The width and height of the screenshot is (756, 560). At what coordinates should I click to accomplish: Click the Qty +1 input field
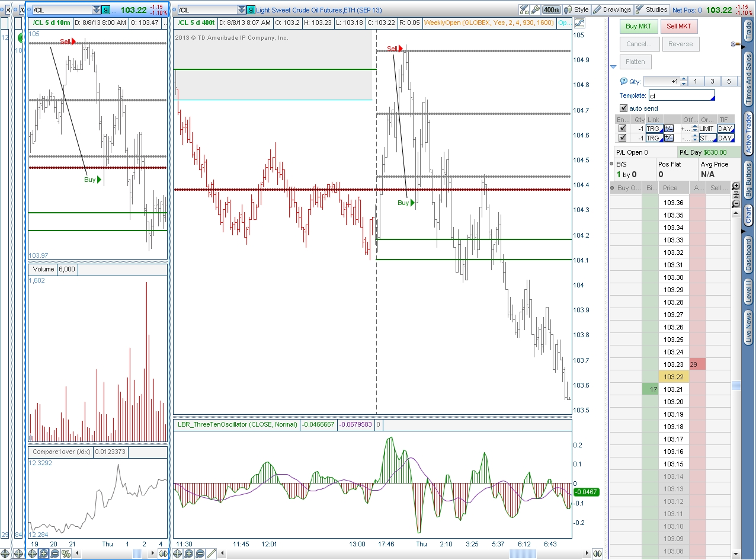tap(661, 82)
